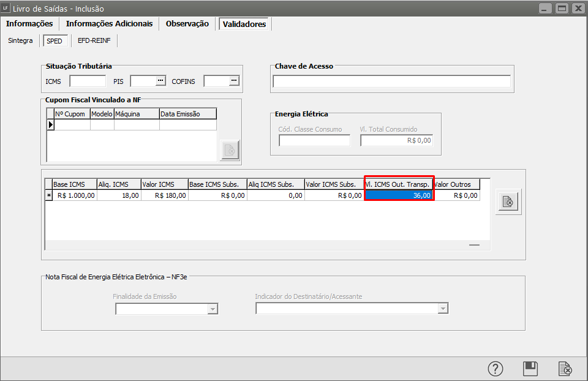Expand the Indicador do Destinatário/Acessante dropdown

pyautogui.click(x=443, y=309)
